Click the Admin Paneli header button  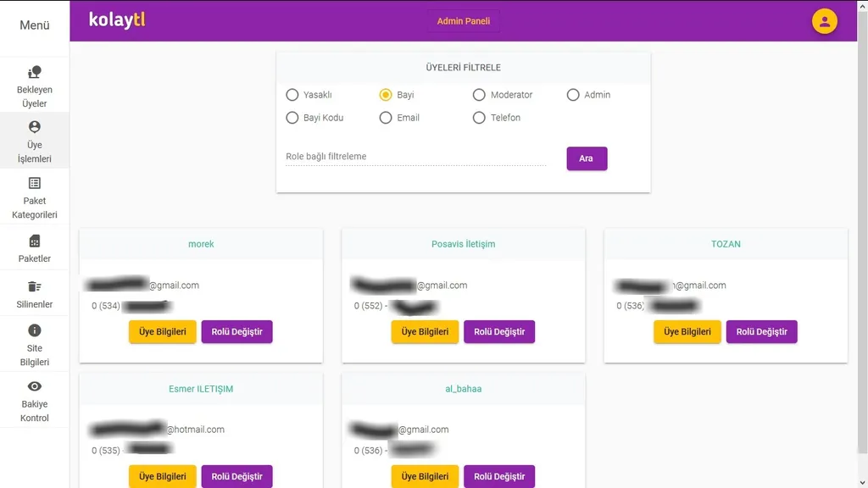click(464, 21)
